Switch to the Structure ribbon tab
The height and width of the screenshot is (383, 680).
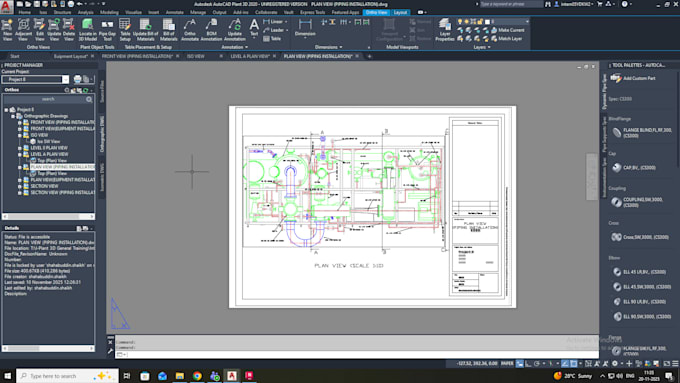coord(62,12)
